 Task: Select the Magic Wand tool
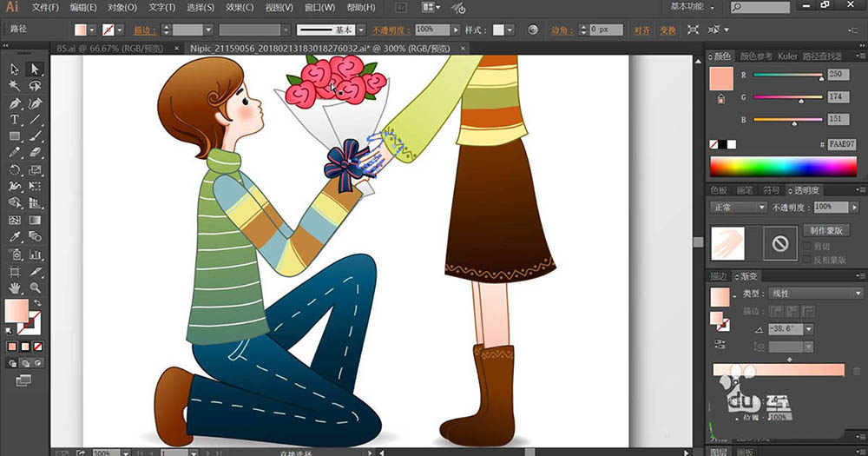pos(15,86)
